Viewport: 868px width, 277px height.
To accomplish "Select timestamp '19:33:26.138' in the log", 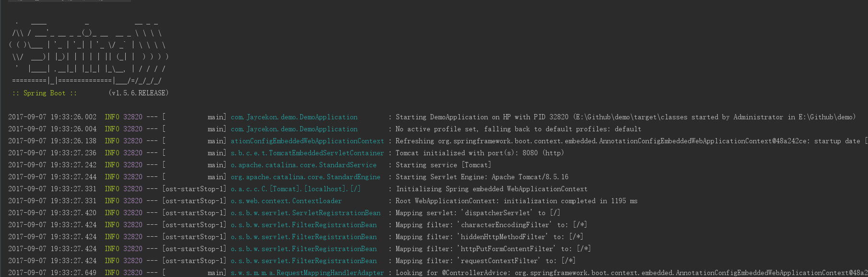I will click(73, 141).
